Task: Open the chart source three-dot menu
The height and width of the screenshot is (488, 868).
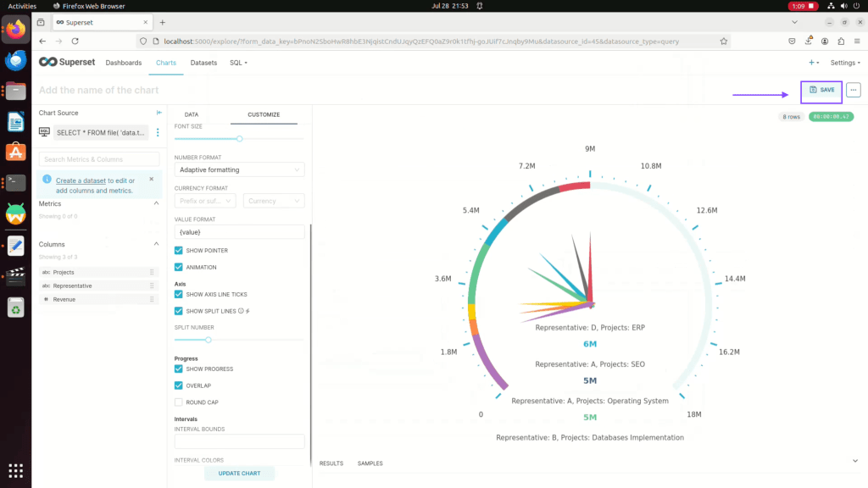Action: click(157, 132)
